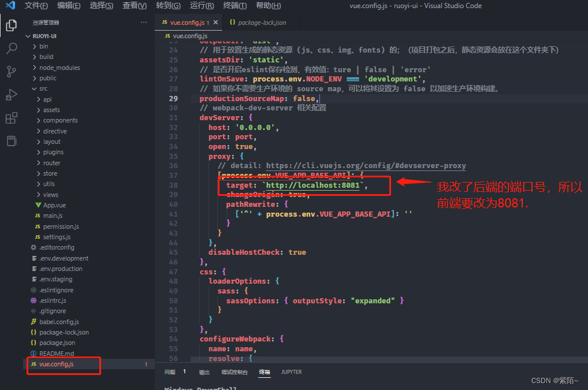This screenshot has width=588, height=390.
Task: Select vue.config.js in the file tree
Action: (89, 364)
